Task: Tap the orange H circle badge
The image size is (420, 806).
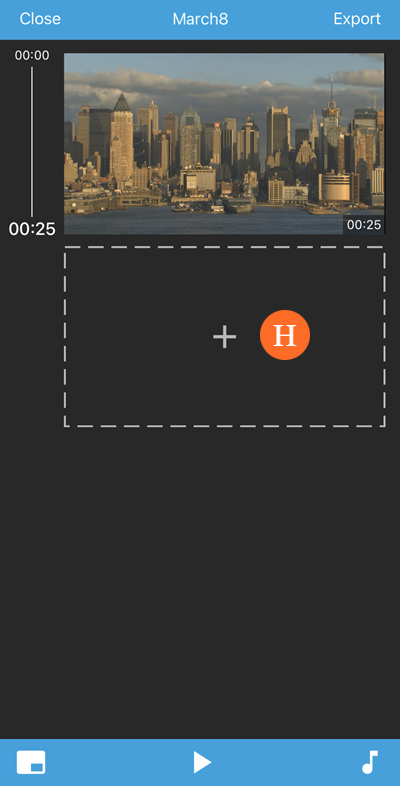Action: tap(285, 335)
